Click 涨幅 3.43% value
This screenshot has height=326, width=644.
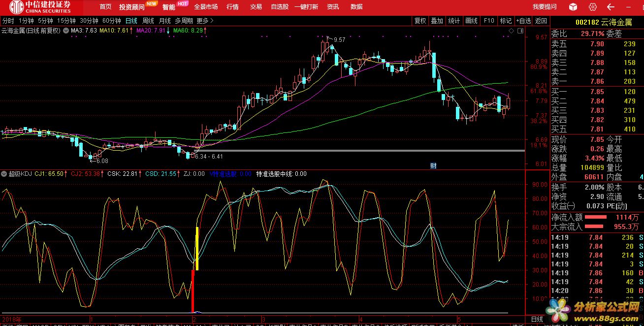pos(595,158)
